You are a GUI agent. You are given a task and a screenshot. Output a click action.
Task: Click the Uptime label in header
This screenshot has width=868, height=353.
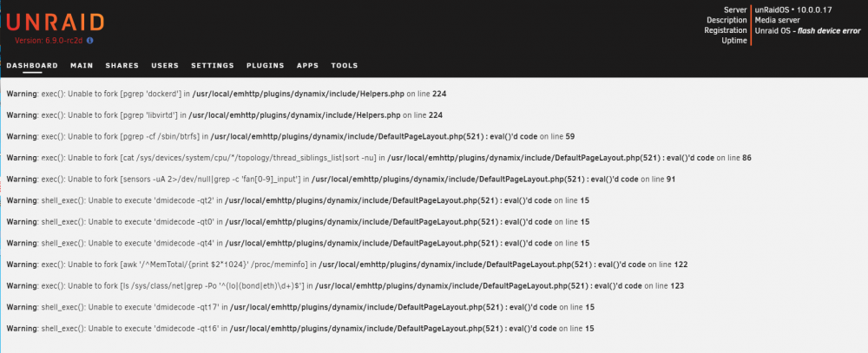pos(734,41)
